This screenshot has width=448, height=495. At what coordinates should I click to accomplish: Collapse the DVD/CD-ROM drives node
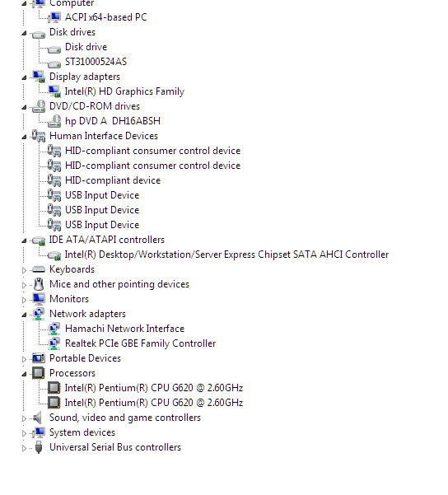[x=24, y=108]
